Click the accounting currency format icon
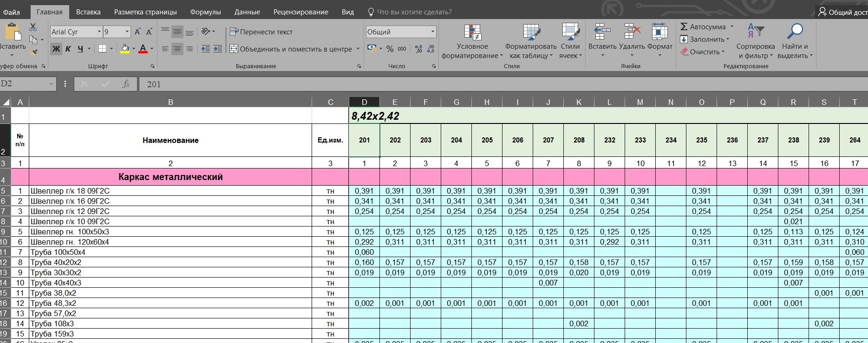Image resolution: width=868 pixels, height=343 pixels. pyautogui.click(x=372, y=49)
